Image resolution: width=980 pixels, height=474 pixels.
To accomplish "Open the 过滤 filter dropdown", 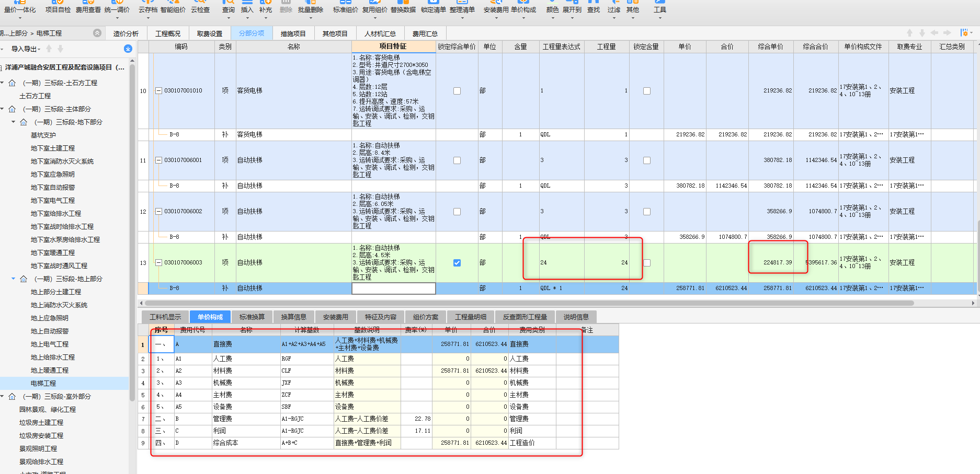I will coord(614,18).
